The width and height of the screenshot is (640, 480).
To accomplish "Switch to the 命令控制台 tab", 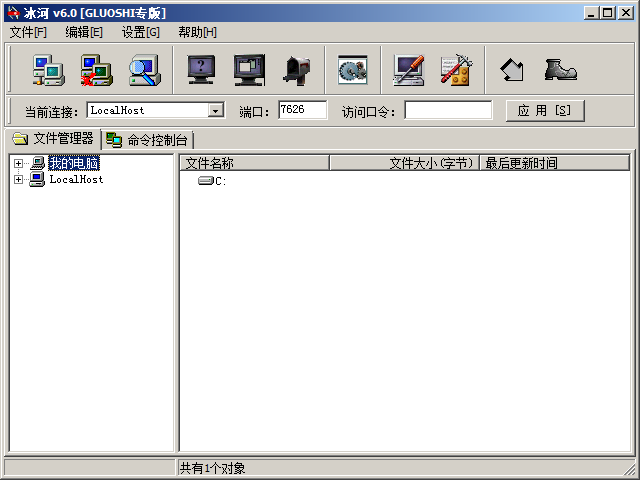I will (148, 140).
